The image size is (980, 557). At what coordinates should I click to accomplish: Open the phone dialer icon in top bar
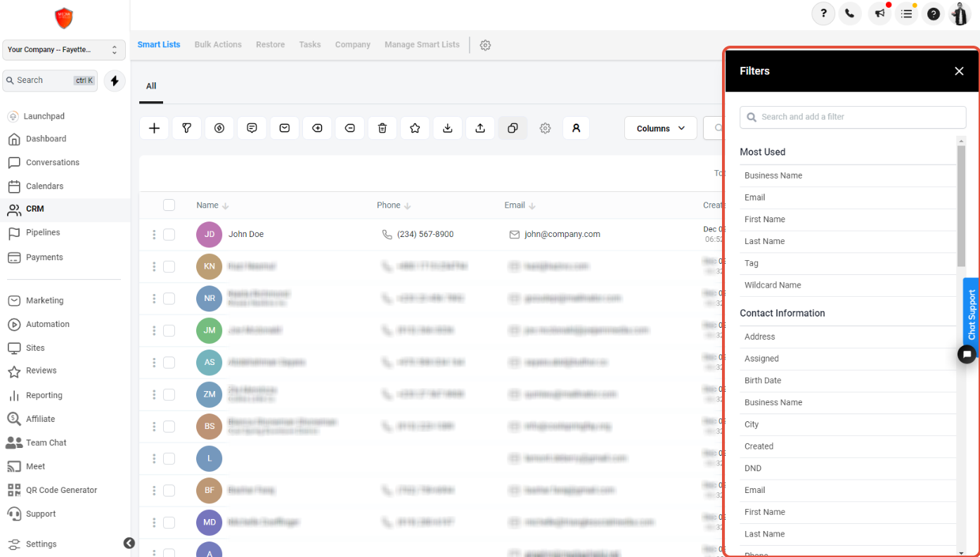point(850,13)
